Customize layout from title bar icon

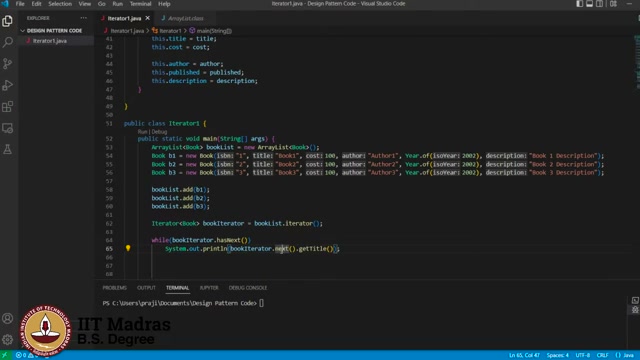(x=613, y=4)
